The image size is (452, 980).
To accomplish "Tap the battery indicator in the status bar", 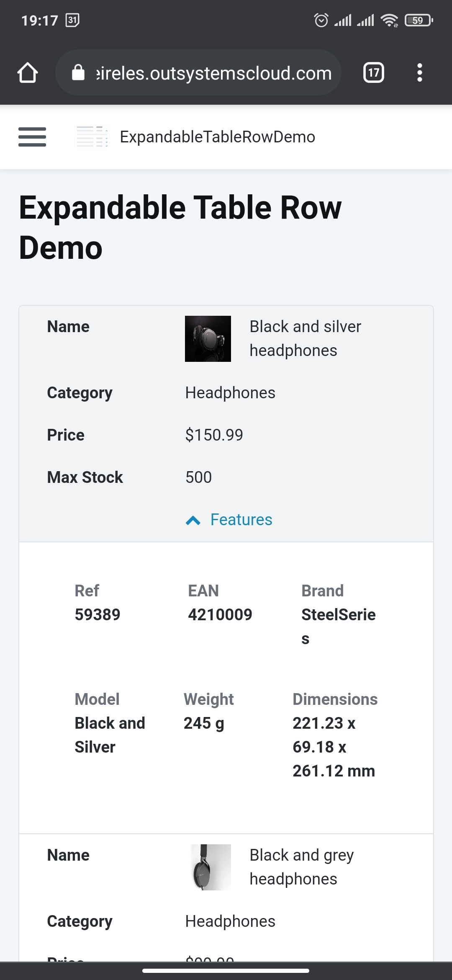I will (418, 20).
